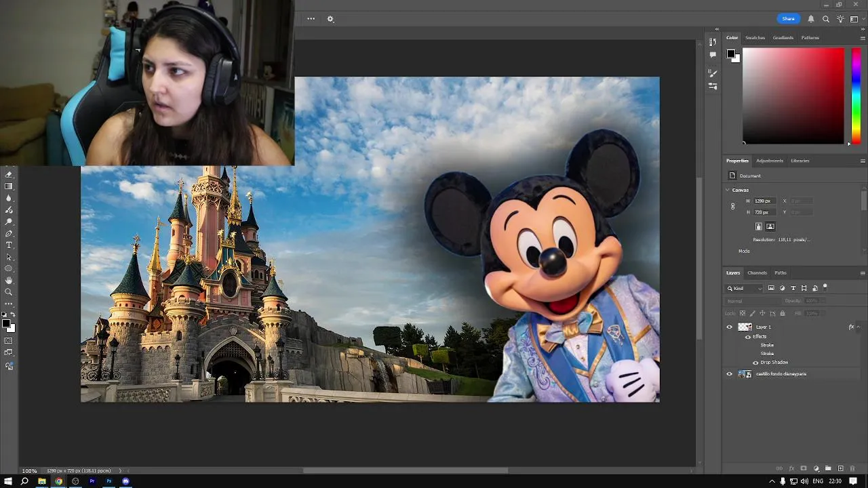Switch to the Libraries tab
This screenshot has width=868, height=488.
pos(800,161)
